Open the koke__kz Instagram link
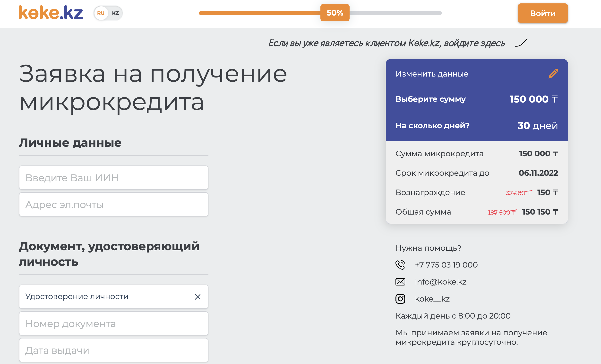601x364 pixels. pyautogui.click(x=432, y=299)
